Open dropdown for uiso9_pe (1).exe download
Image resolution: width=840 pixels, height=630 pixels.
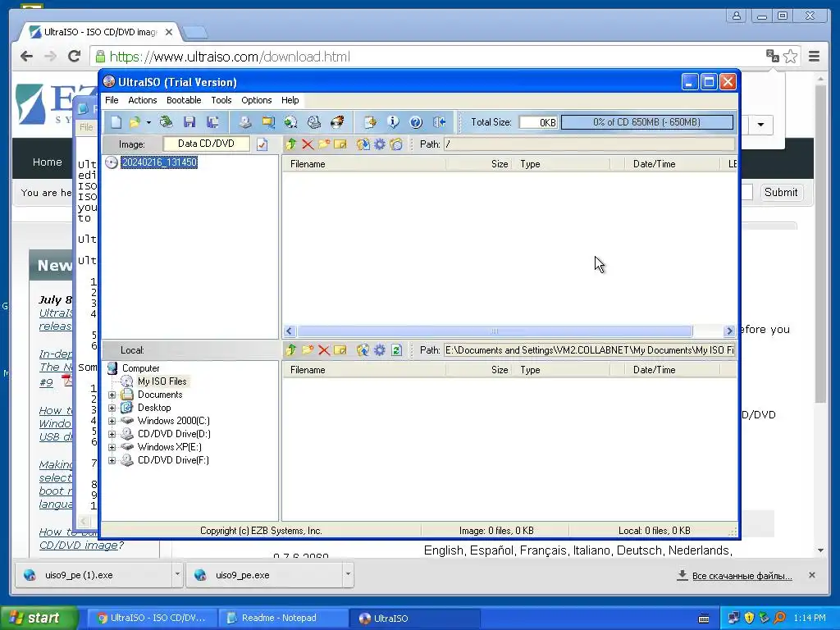click(x=177, y=575)
